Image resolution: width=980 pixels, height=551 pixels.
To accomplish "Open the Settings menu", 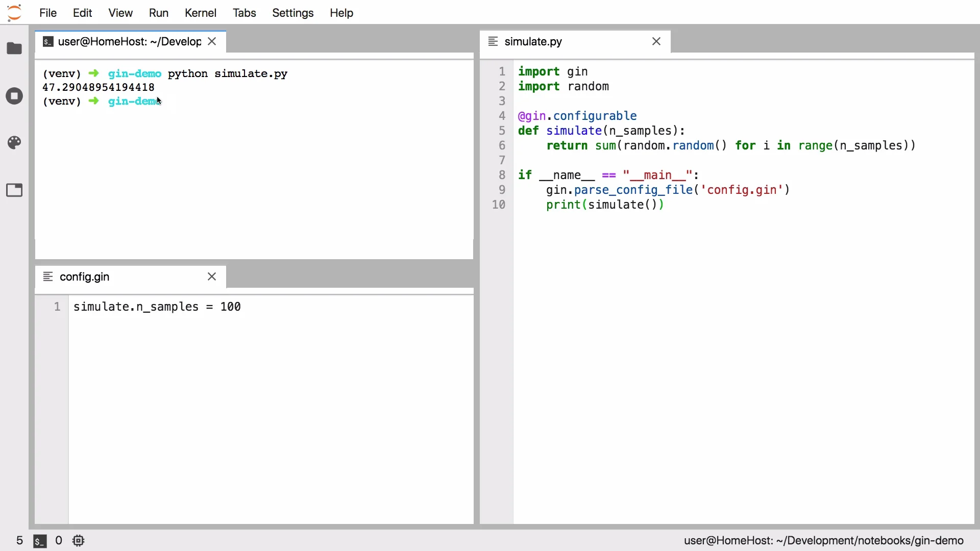I will pyautogui.click(x=292, y=13).
